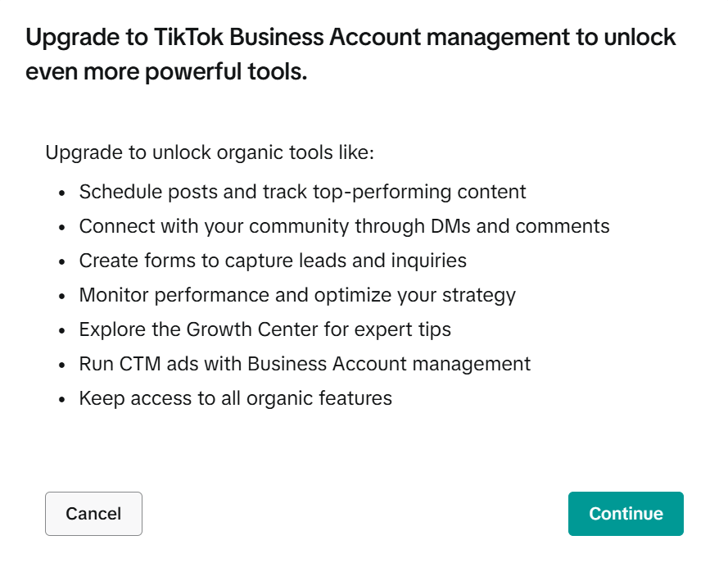Screen dimensions: 728x581
Task: Click the 'Upgrade to unlock organic tools like:' text
Action: click(209, 152)
